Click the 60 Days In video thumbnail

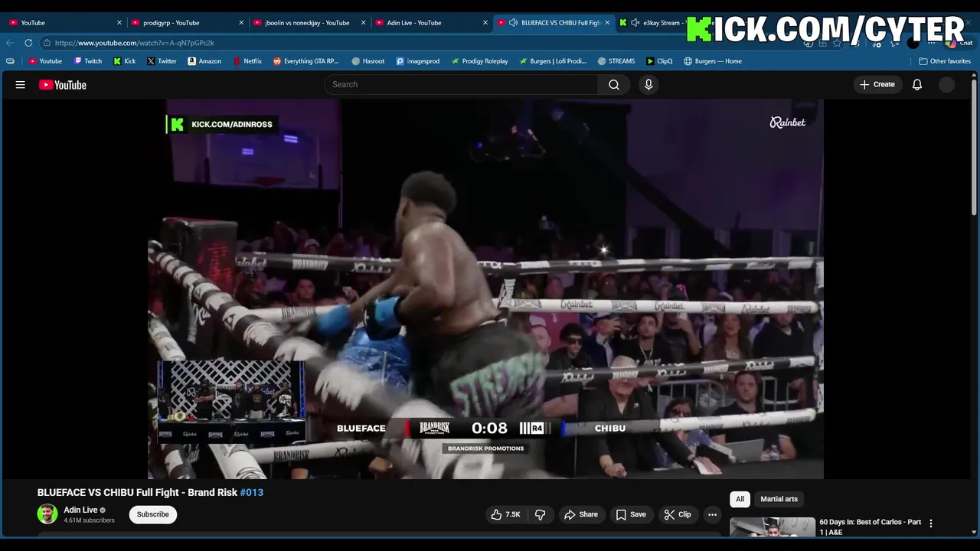pos(773,527)
